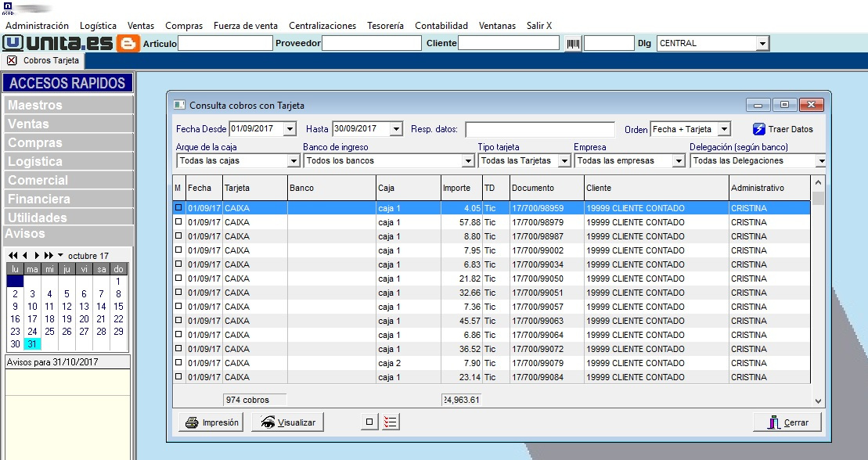Sort by the Importe column header
868x460 pixels.
pyautogui.click(x=462, y=188)
